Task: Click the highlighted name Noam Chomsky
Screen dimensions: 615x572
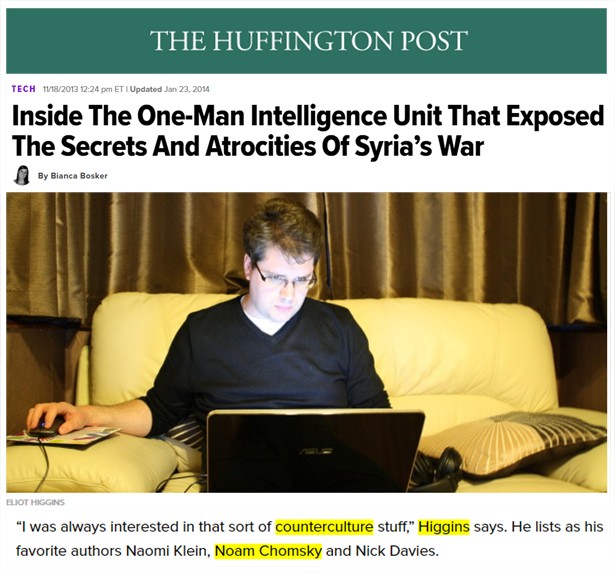Action: tap(268, 551)
